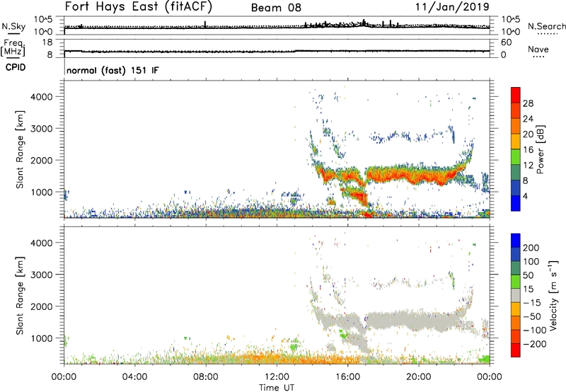
Task: Select the Power colorbar segment between 16 and 20
Action: tap(516, 142)
